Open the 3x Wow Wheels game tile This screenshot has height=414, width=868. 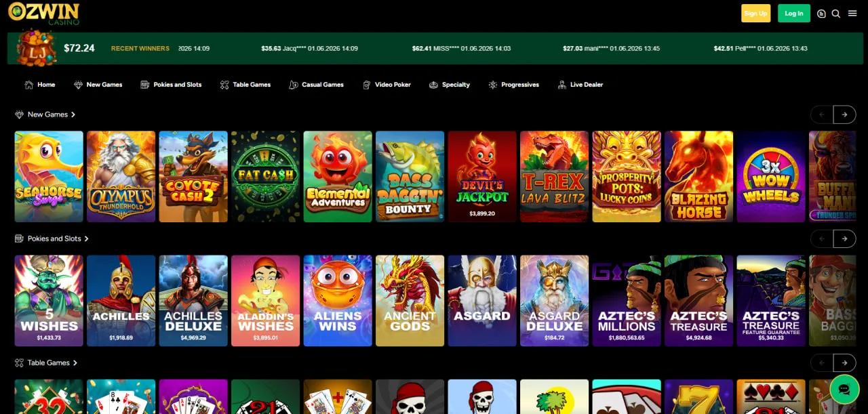coord(771,176)
